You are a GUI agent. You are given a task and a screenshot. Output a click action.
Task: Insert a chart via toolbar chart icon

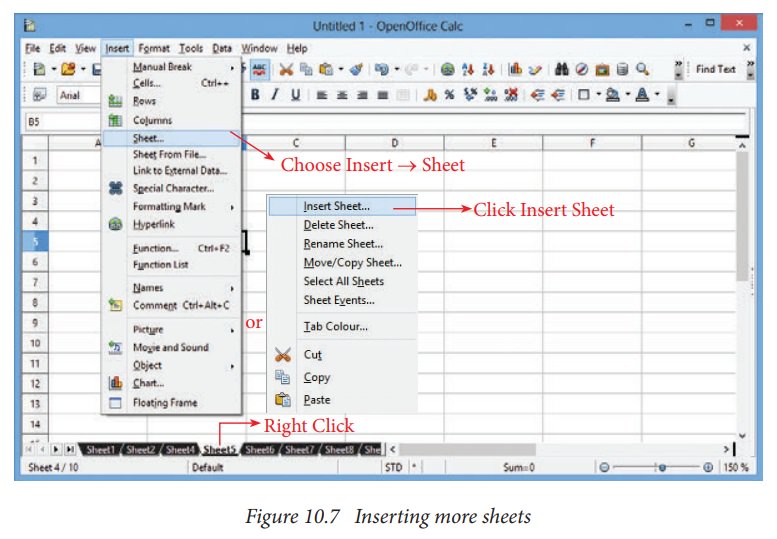coord(515,69)
